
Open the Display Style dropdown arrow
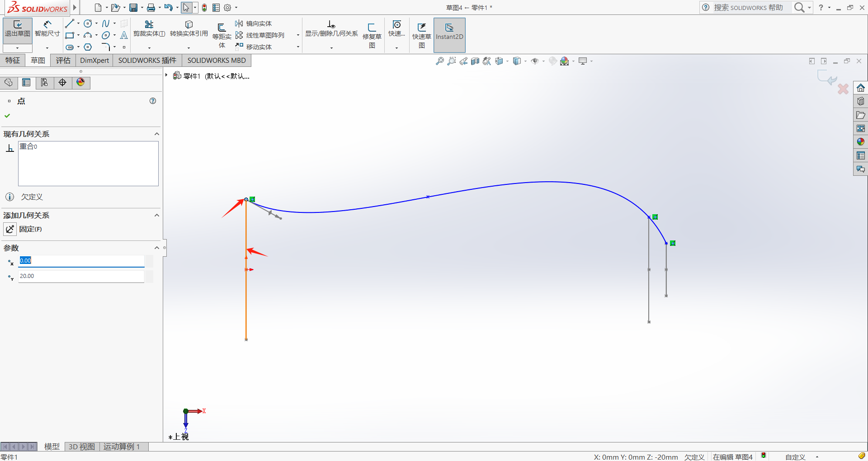click(525, 61)
